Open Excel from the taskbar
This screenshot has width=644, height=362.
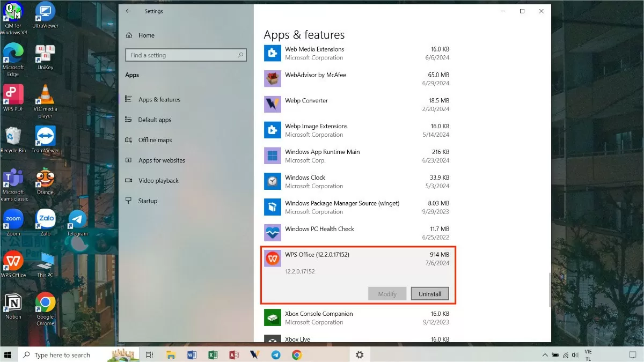pos(213,354)
